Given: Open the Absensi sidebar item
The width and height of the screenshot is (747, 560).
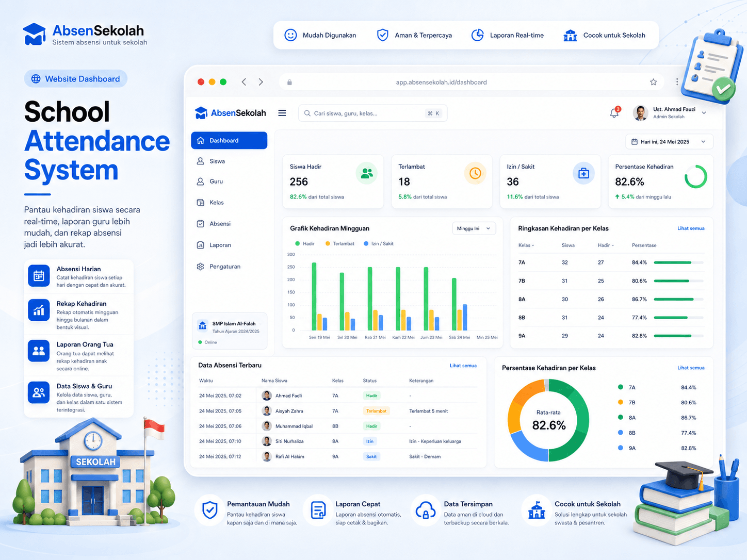Looking at the screenshot, I should 229,224.
